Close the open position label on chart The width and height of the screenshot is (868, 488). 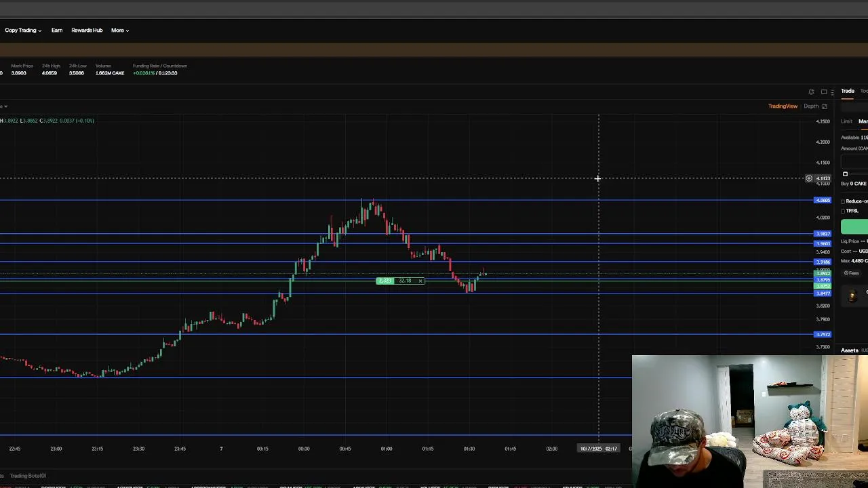pos(420,281)
